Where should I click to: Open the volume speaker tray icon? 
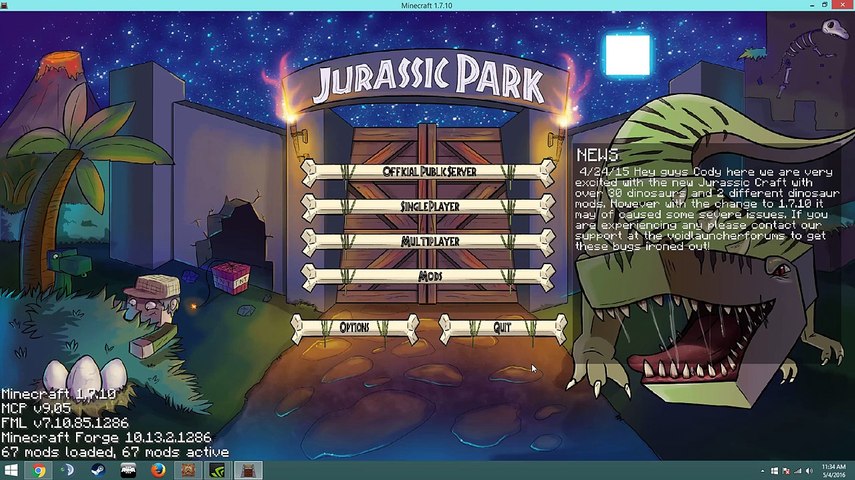pyautogui.click(x=809, y=471)
